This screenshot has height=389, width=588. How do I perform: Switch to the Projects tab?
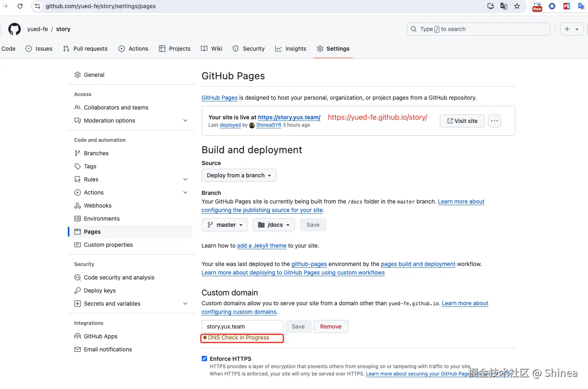tap(175, 49)
